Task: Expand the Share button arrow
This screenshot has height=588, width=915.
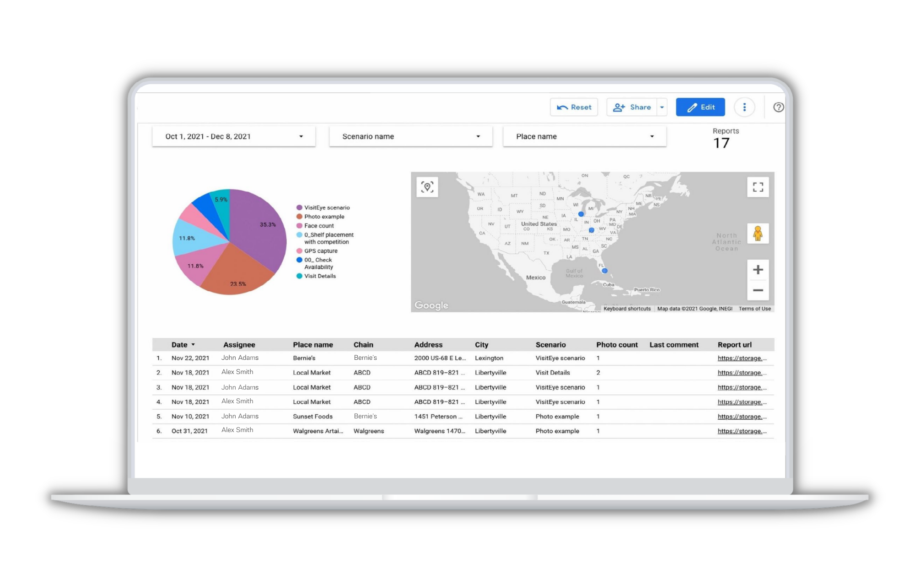Action: pos(662,107)
